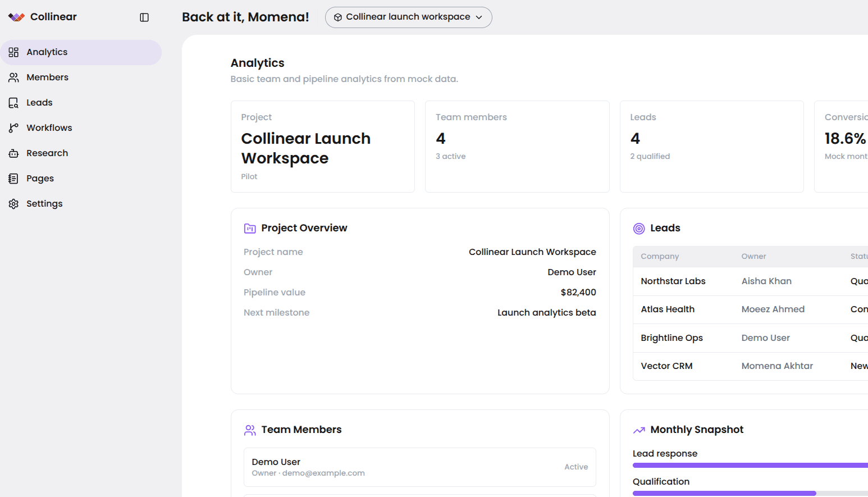This screenshot has height=497, width=868.
Task: Open the Collinear launch workspace dropdown
Action: pyautogui.click(x=408, y=17)
